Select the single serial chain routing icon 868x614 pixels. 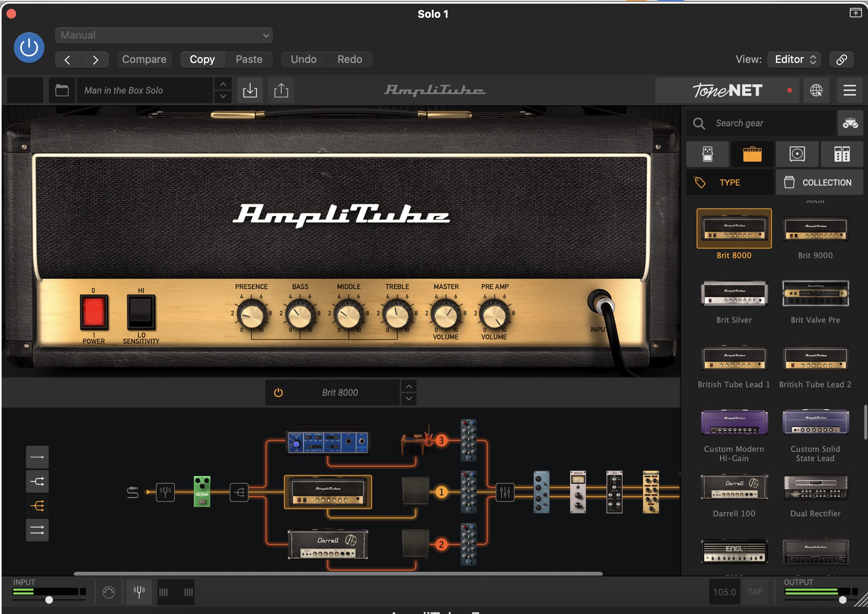pos(37,457)
